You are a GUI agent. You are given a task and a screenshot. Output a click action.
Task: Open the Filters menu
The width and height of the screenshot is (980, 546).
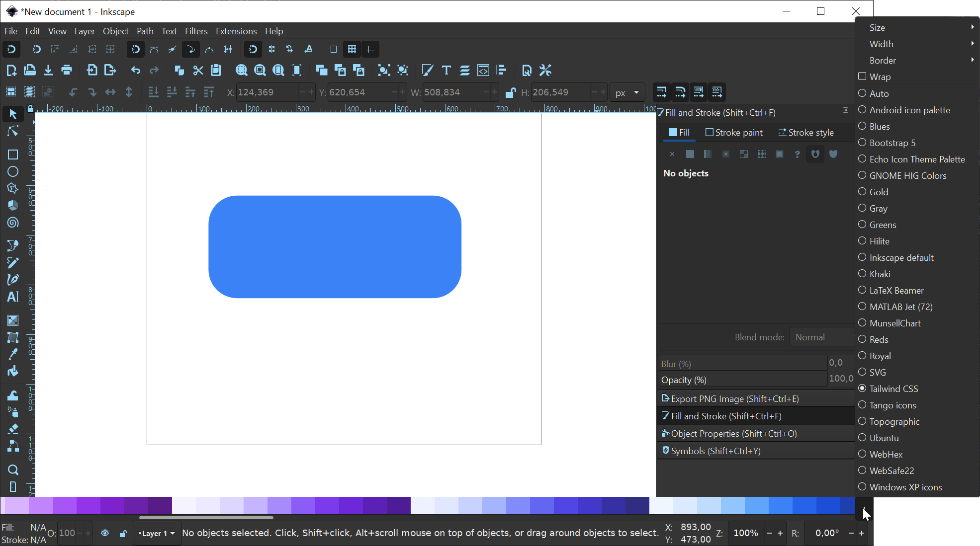(x=196, y=31)
